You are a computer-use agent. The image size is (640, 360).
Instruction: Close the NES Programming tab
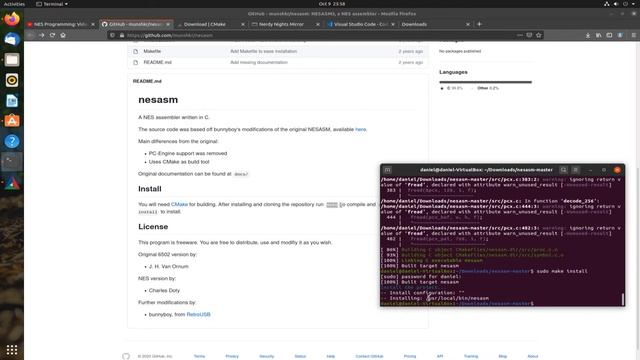point(93,24)
